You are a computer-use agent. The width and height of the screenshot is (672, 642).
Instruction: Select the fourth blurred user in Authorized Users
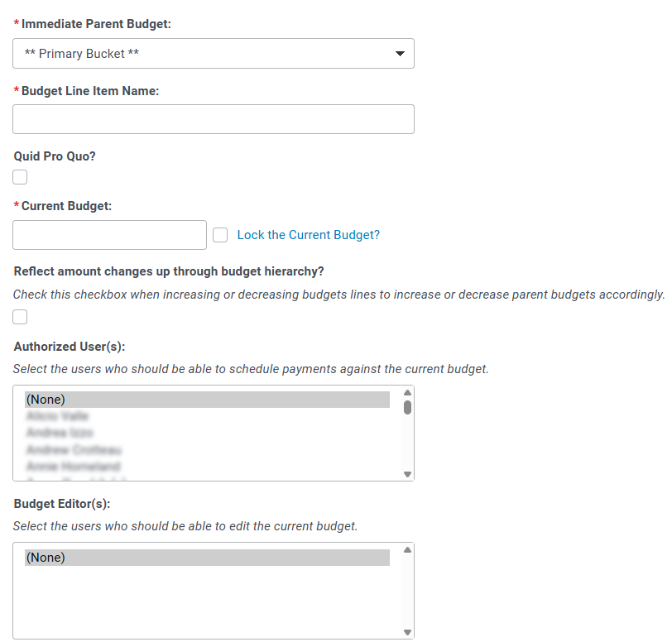[208, 467]
